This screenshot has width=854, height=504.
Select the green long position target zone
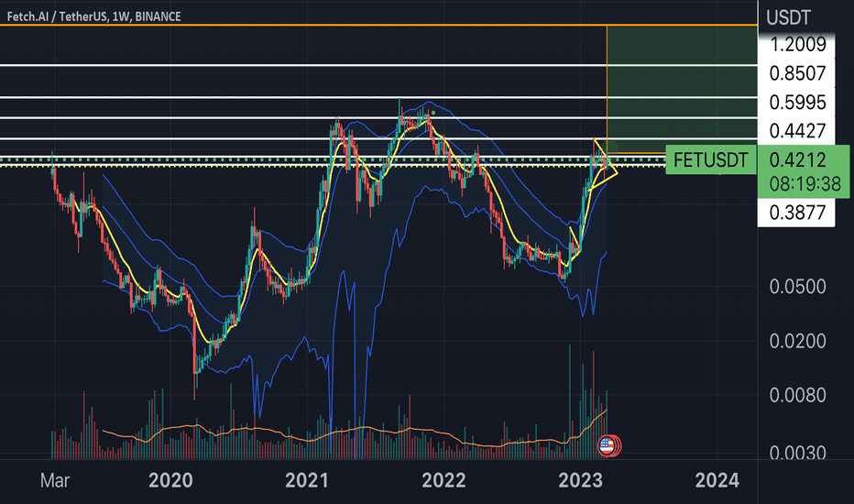click(x=682, y=90)
